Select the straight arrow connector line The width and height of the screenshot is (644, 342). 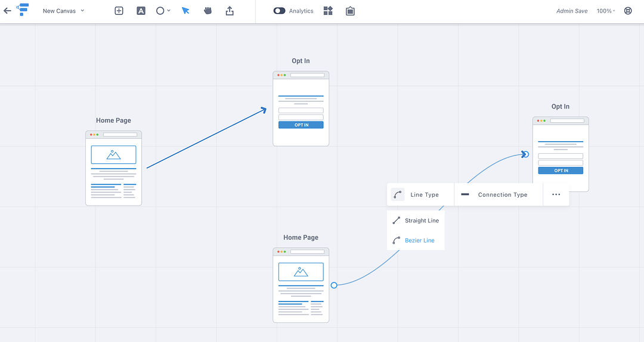click(206, 138)
